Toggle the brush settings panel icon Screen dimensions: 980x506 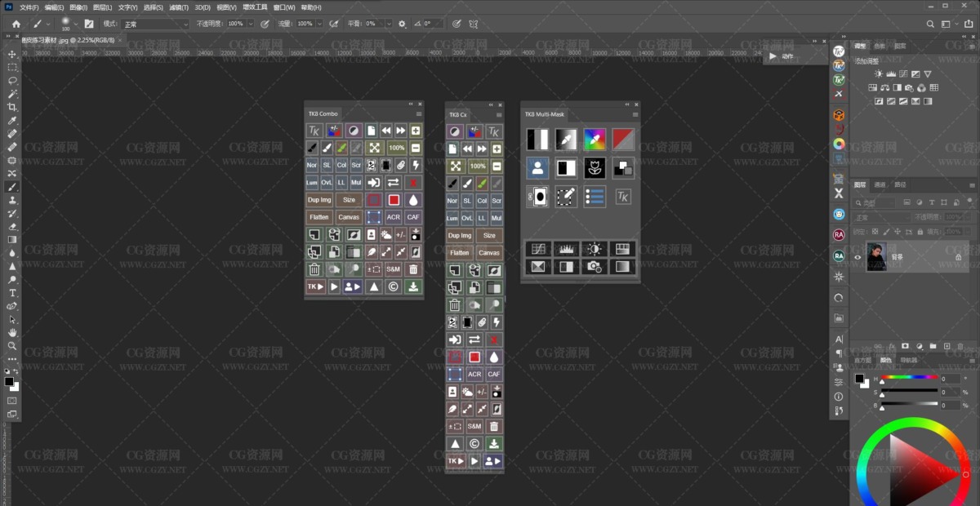89,24
